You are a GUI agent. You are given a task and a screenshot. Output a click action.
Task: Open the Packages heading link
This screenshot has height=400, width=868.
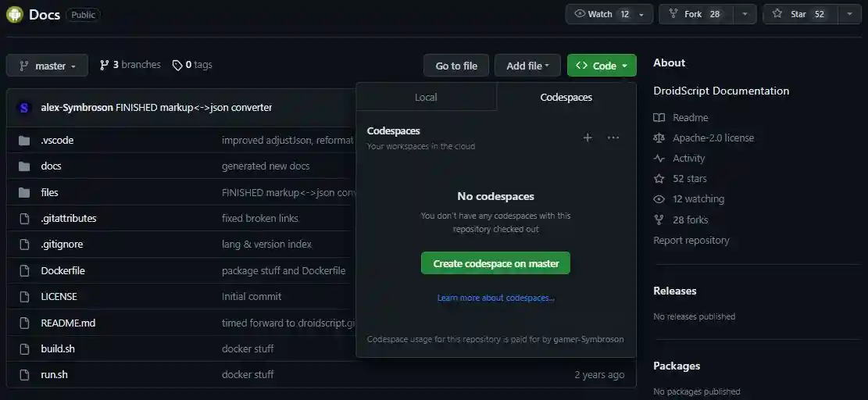[677, 366]
